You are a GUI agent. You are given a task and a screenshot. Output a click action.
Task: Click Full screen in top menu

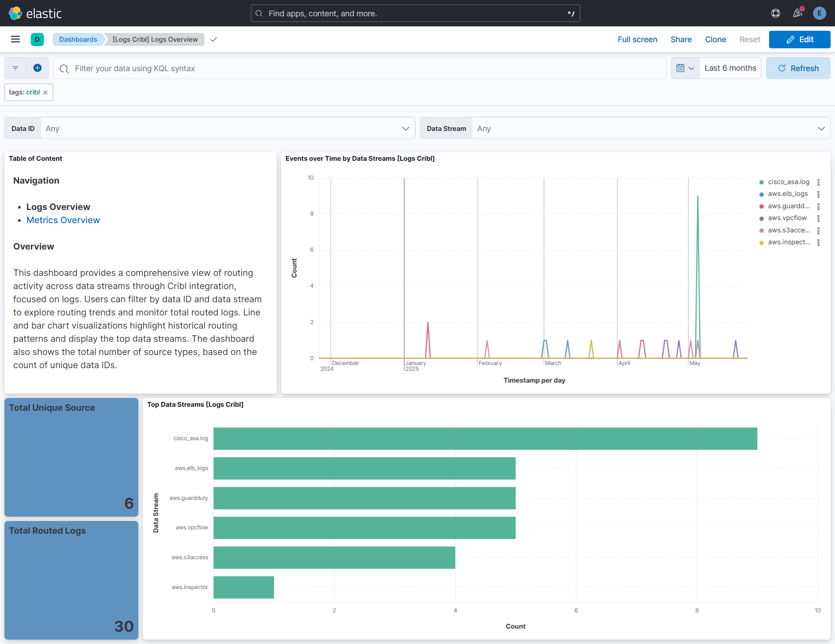pos(637,40)
